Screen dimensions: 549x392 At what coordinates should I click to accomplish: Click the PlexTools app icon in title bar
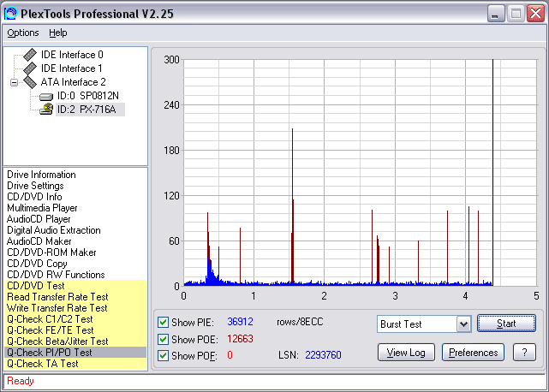10,14
